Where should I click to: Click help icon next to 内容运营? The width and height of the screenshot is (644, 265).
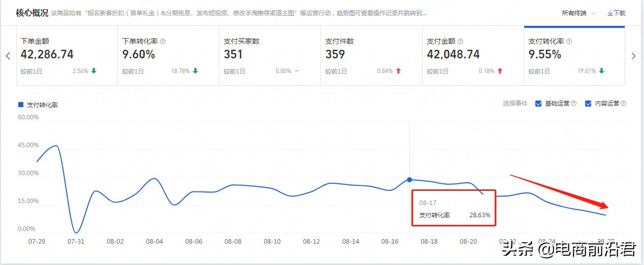623,104
